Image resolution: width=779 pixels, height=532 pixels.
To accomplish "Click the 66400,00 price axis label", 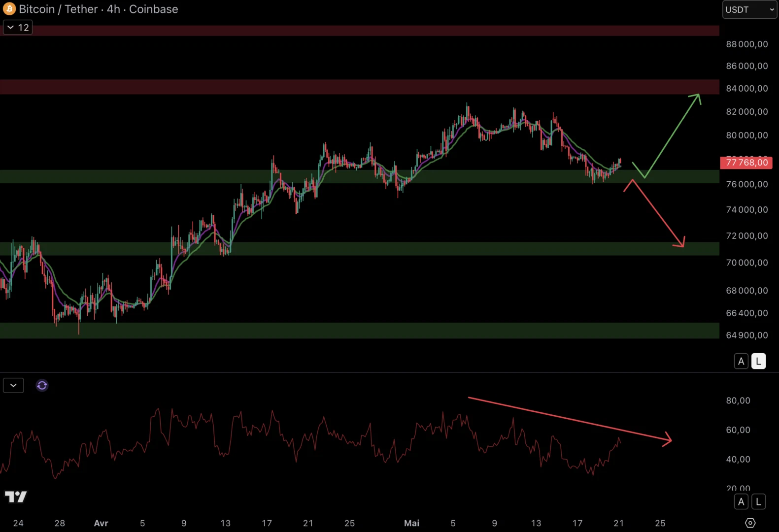I will 747,313.
